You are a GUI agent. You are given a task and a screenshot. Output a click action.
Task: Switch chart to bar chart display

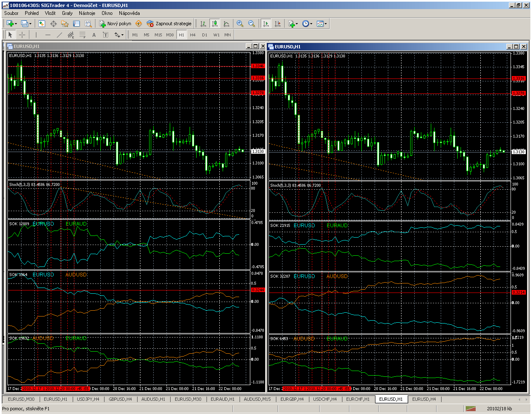pos(203,24)
